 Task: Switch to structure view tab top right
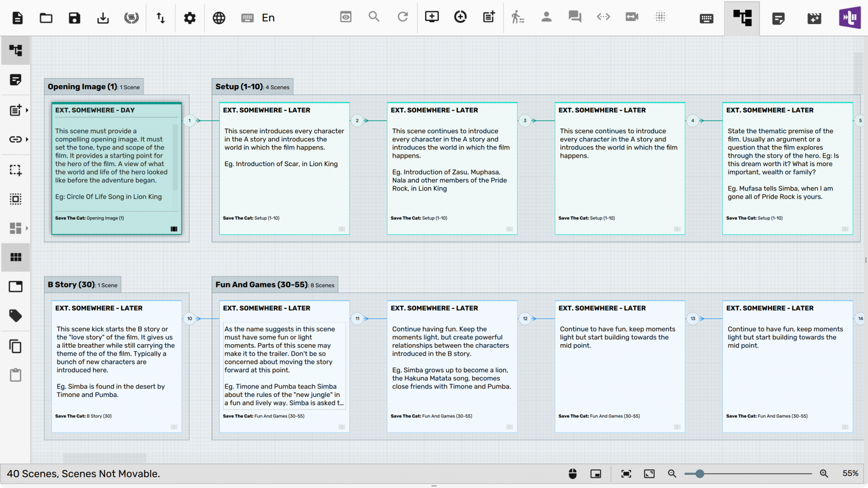[742, 18]
